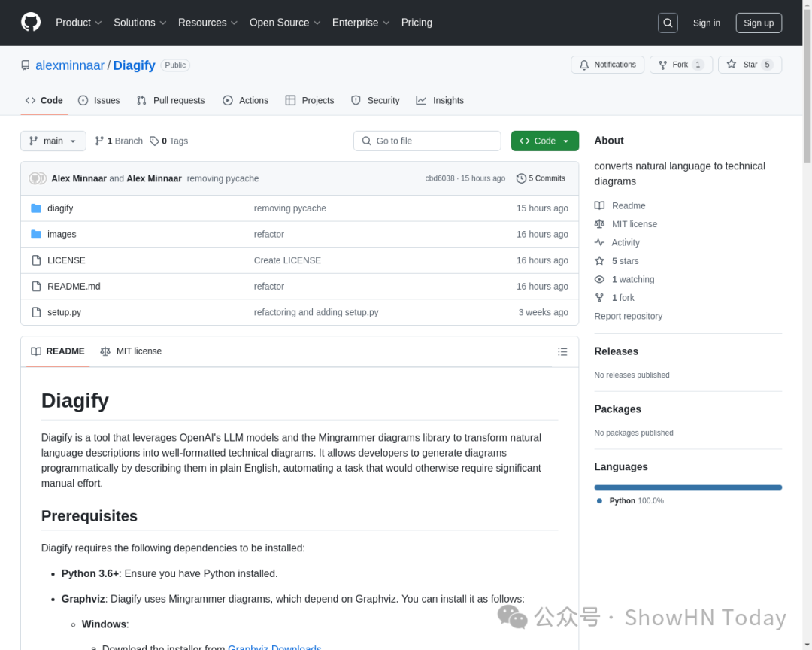Expand the Open Source menu
812x650 pixels.
(x=285, y=23)
